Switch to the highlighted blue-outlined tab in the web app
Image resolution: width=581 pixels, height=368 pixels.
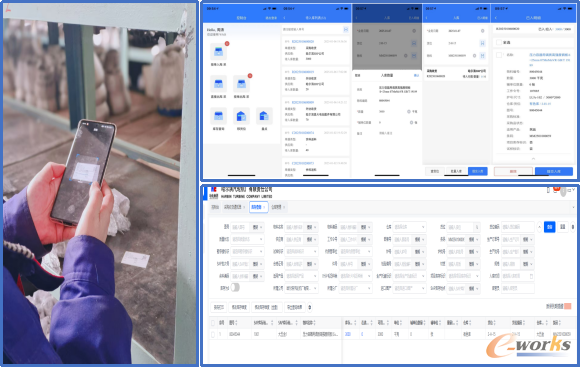coord(258,207)
